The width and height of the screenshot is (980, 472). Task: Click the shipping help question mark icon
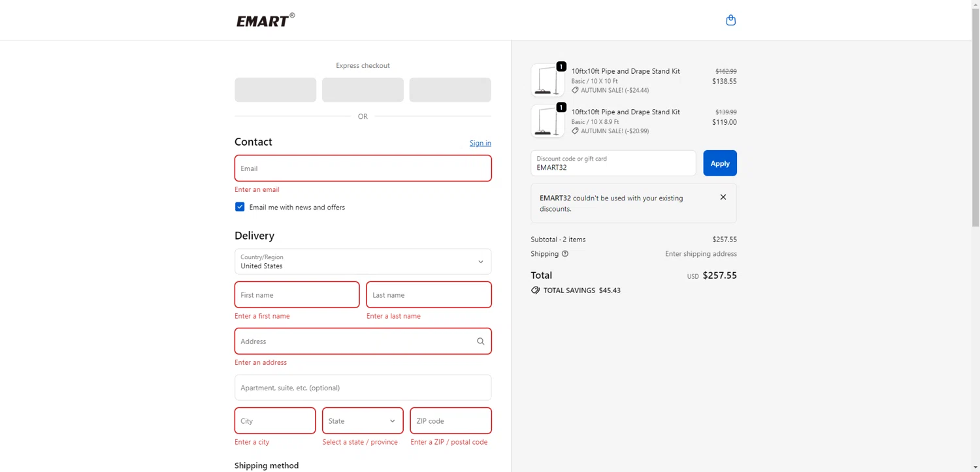coord(565,254)
